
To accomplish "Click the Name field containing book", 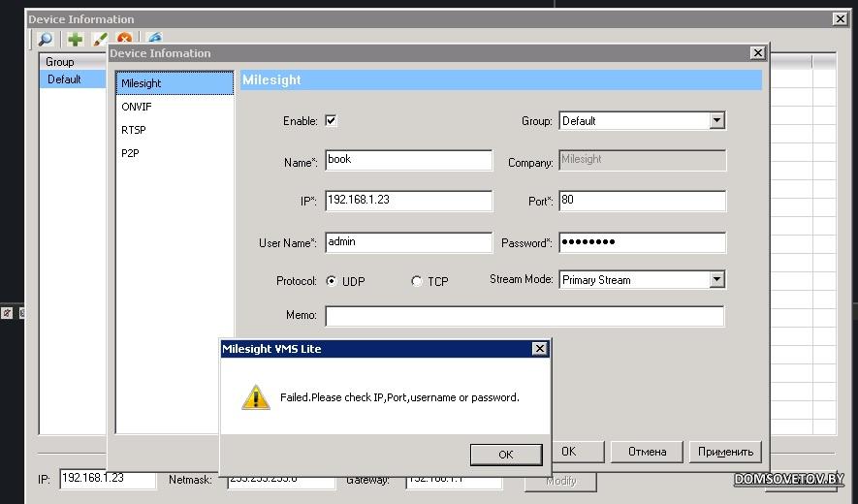I will pyautogui.click(x=409, y=160).
